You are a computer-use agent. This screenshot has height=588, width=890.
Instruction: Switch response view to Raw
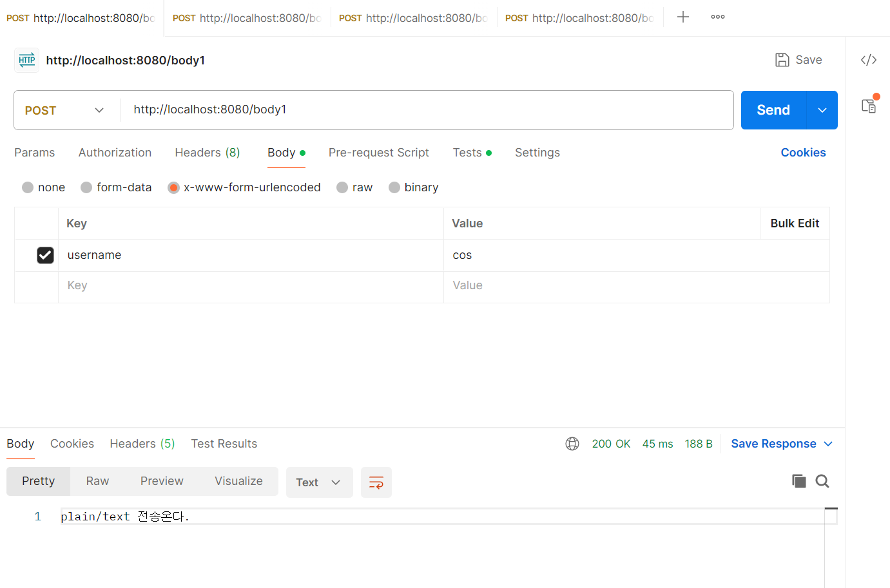coord(97,481)
